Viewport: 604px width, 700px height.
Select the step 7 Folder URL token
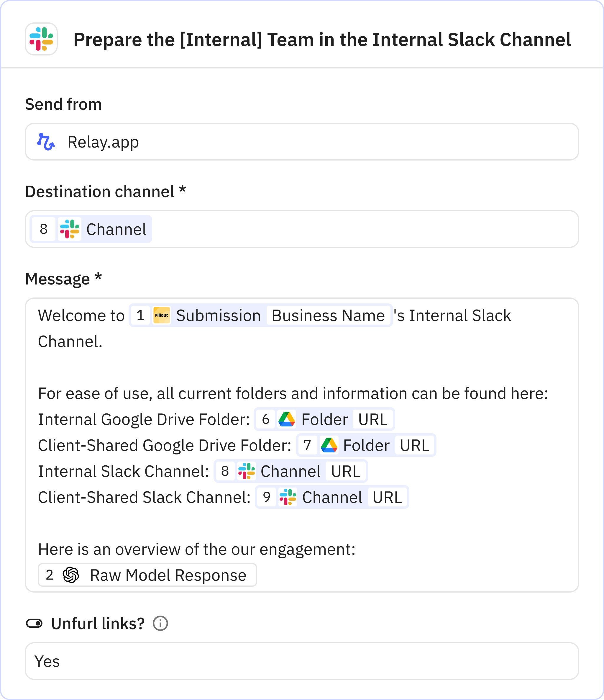coord(366,445)
